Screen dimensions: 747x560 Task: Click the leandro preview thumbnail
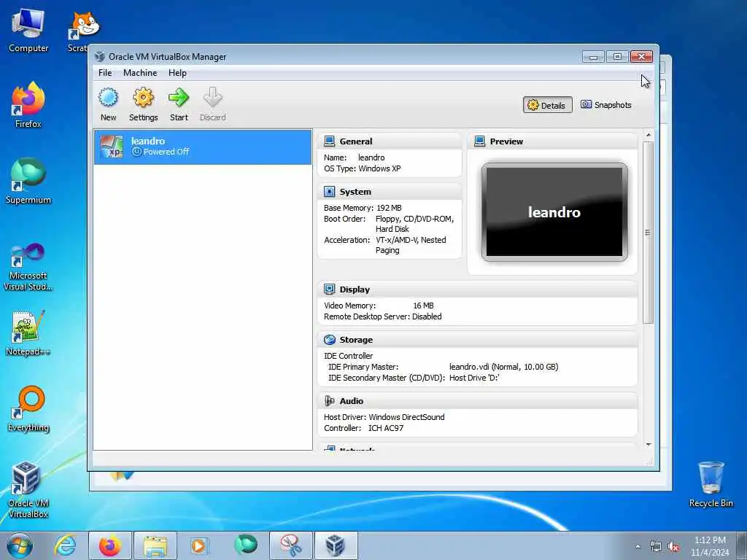point(554,212)
